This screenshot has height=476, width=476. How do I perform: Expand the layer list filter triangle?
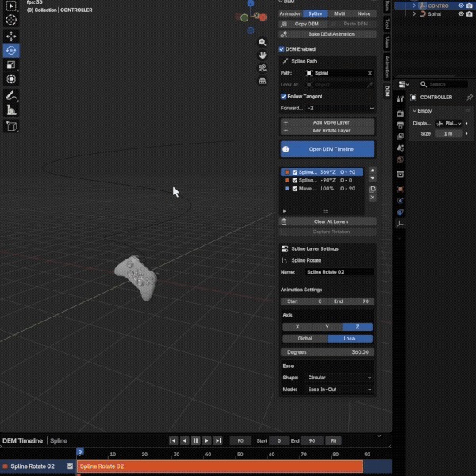(285, 211)
